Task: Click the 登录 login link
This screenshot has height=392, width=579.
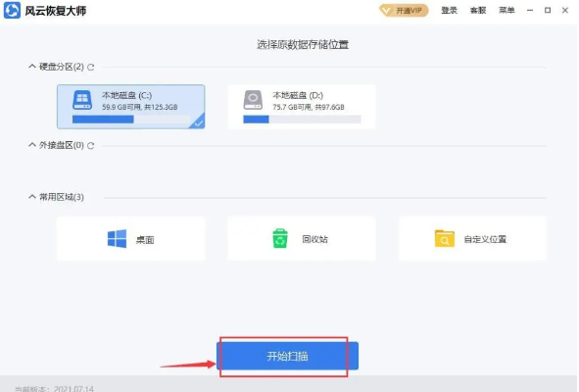Action: tap(449, 11)
